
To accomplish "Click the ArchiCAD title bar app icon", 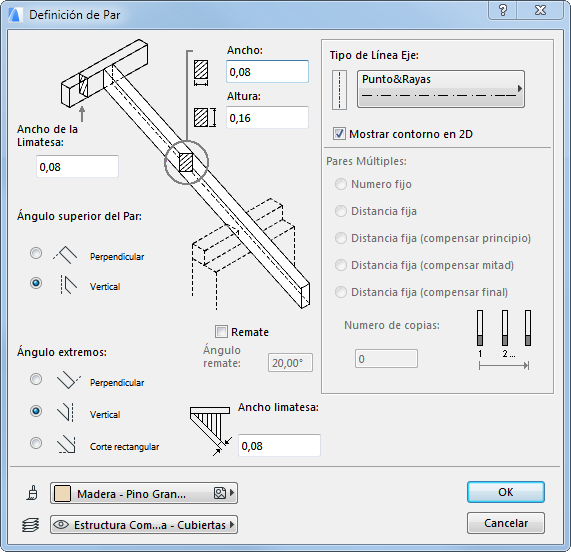I will click(15, 15).
